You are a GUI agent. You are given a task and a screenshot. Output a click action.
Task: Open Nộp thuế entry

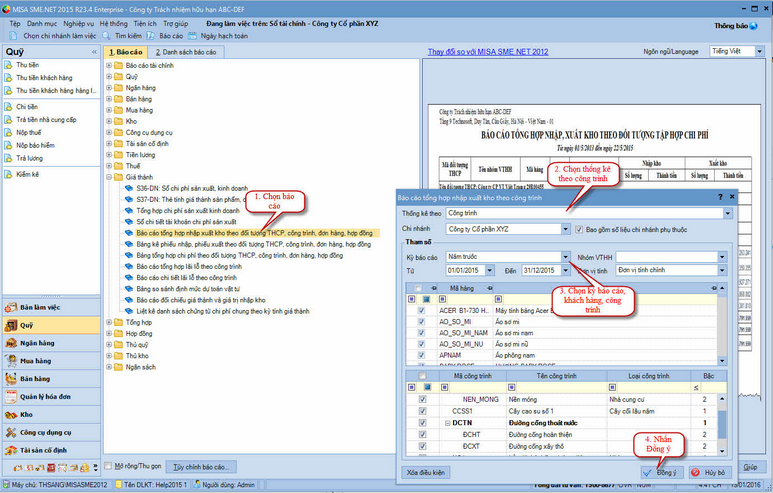pos(29,133)
